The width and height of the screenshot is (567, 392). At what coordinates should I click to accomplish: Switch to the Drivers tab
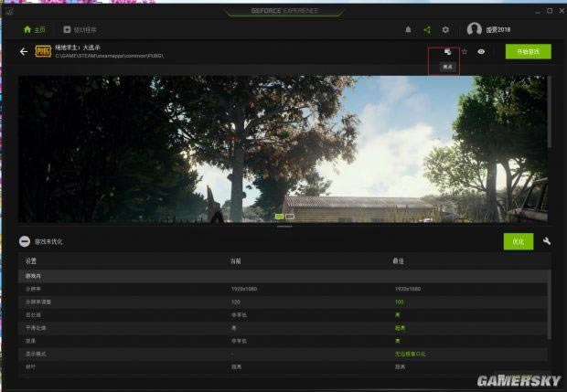(80, 29)
